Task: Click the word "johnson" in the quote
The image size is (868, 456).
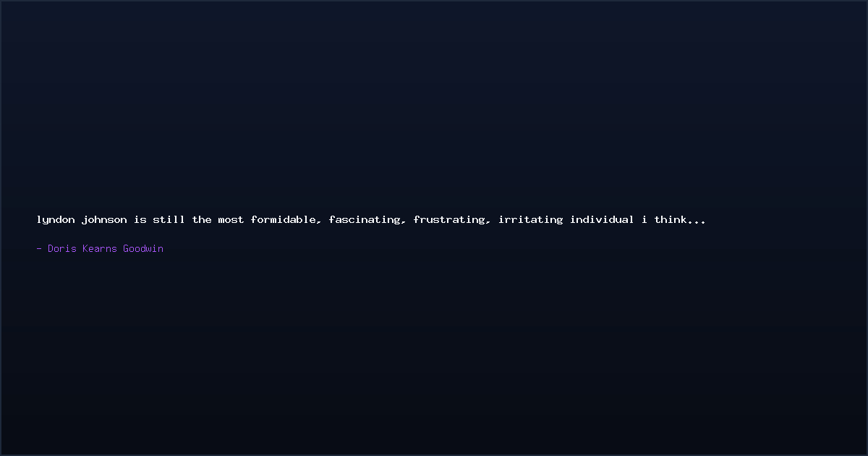Action: pos(104,219)
